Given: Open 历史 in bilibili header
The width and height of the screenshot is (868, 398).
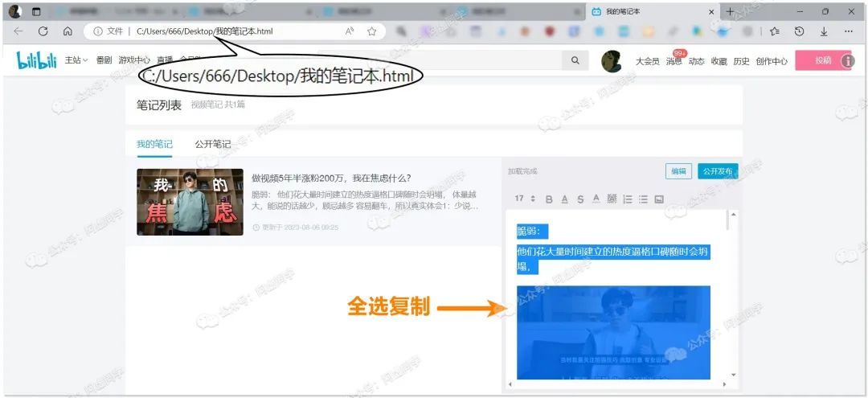Looking at the screenshot, I should 741,61.
